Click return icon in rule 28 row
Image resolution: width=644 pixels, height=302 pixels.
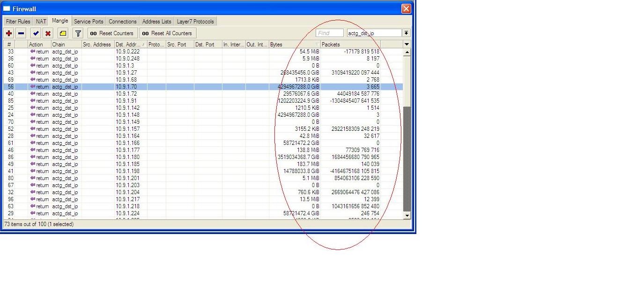33,136
